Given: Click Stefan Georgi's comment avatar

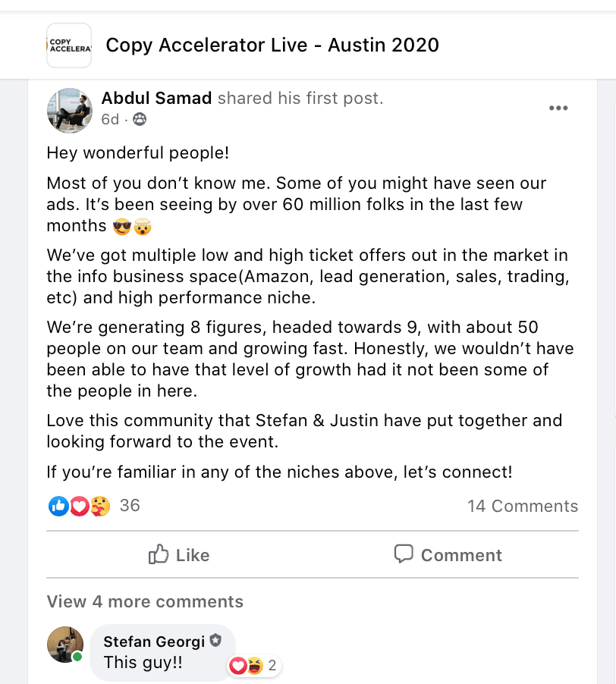Looking at the screenshot, I should click(65, 645).
